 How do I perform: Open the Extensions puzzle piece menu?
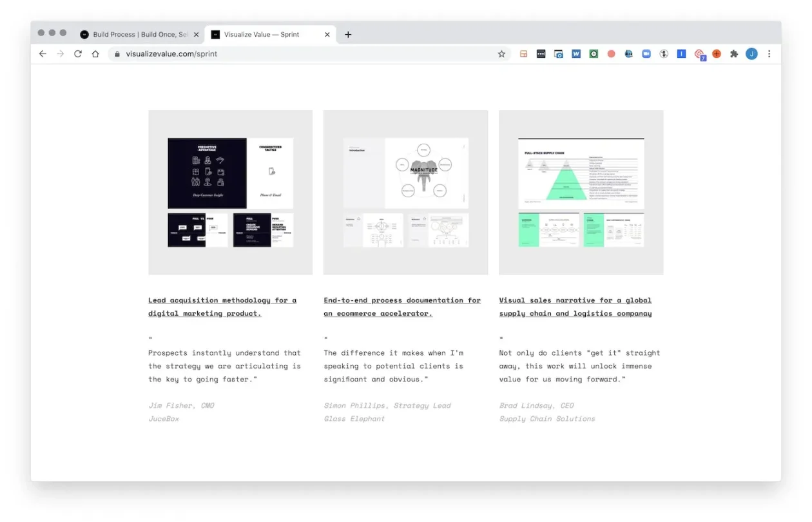pos(733,54)
